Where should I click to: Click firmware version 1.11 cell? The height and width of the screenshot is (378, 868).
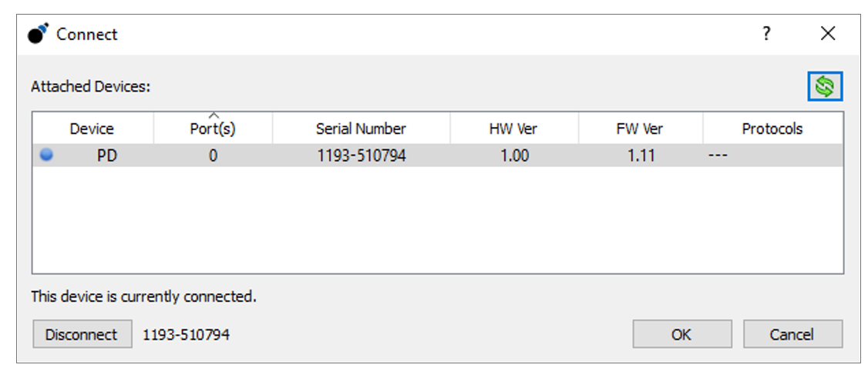tap(641, 156)
